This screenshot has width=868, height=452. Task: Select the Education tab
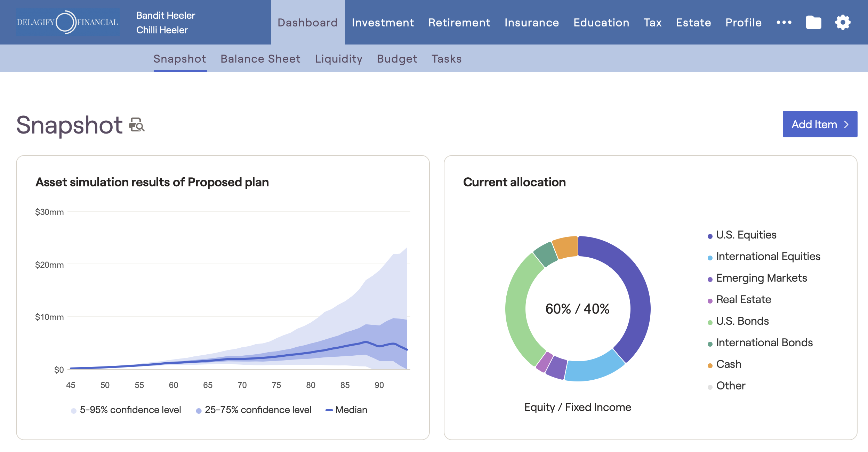click(601, 23)
